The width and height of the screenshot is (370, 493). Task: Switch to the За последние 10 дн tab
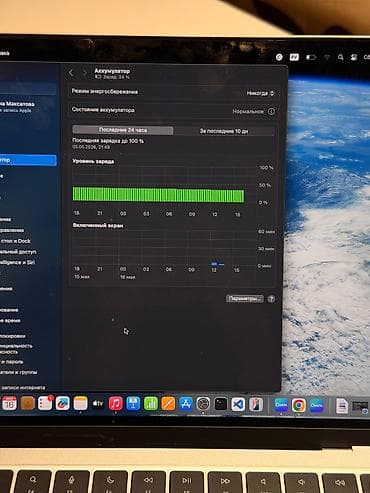[x=224, y=131]
